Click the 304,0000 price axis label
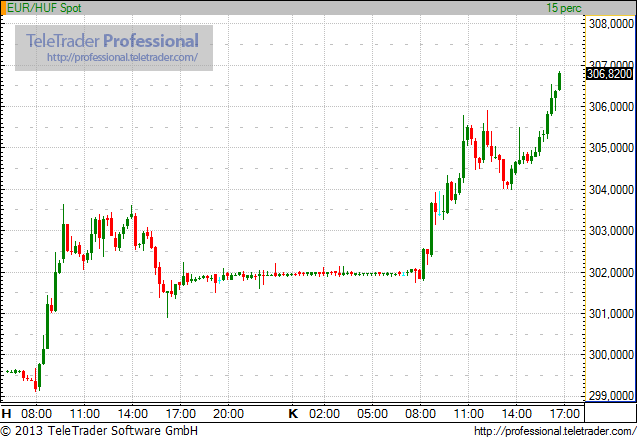This screenshot has height=440, width=637. [611, 189]
